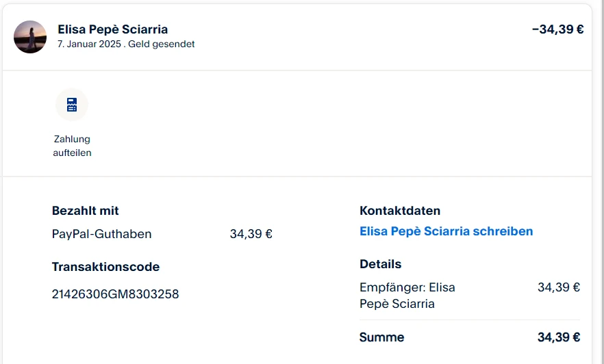This screenshot has height=364, width=604.
Task: Click the '7. Januar 2025 . Geld gesendet' text
Action: click(126, 44)
